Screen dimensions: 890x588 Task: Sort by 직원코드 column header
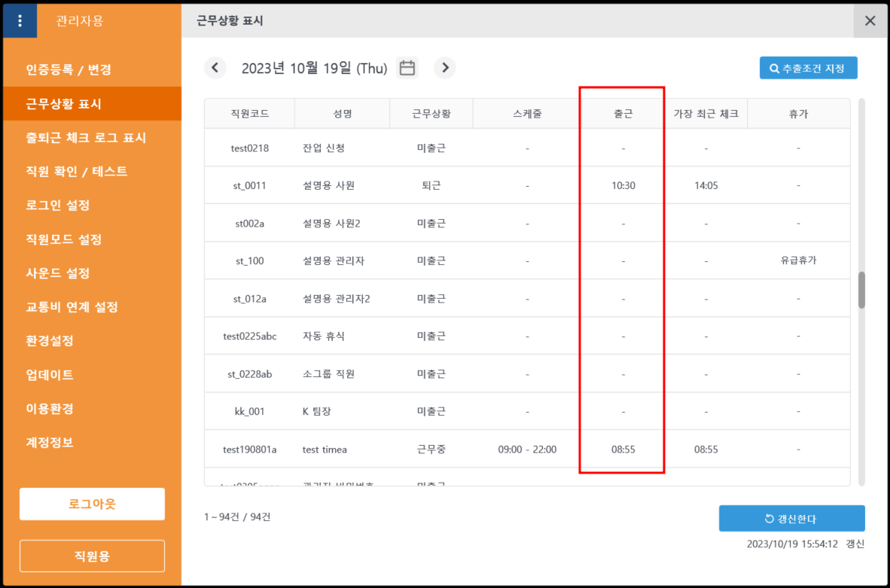coord(249,114)
